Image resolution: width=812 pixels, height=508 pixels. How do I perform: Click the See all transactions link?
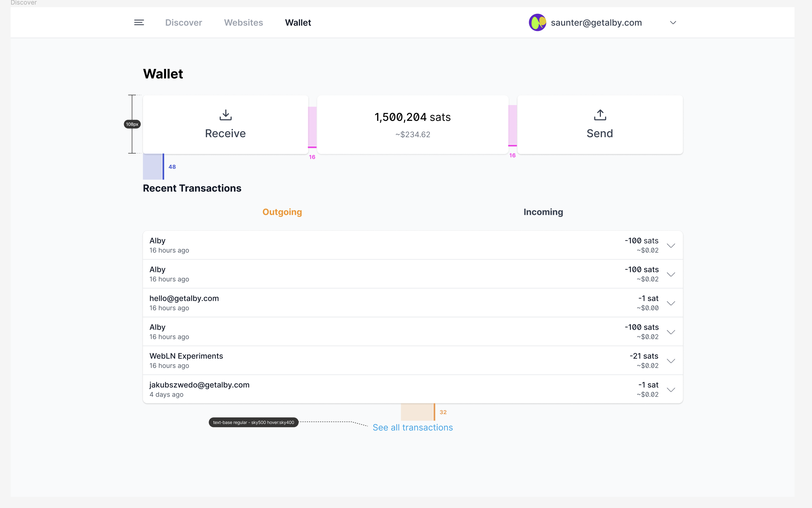click(413, 427)
